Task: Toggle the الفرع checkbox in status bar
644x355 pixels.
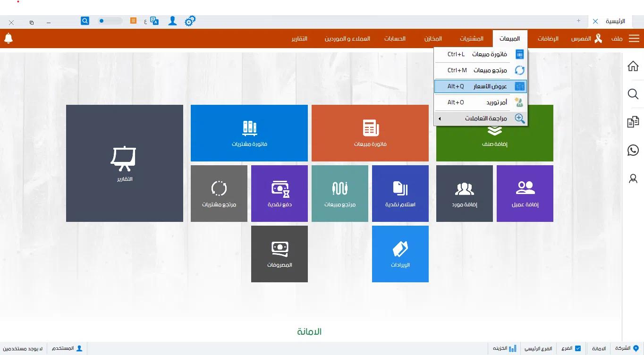Action: point(577,348)
